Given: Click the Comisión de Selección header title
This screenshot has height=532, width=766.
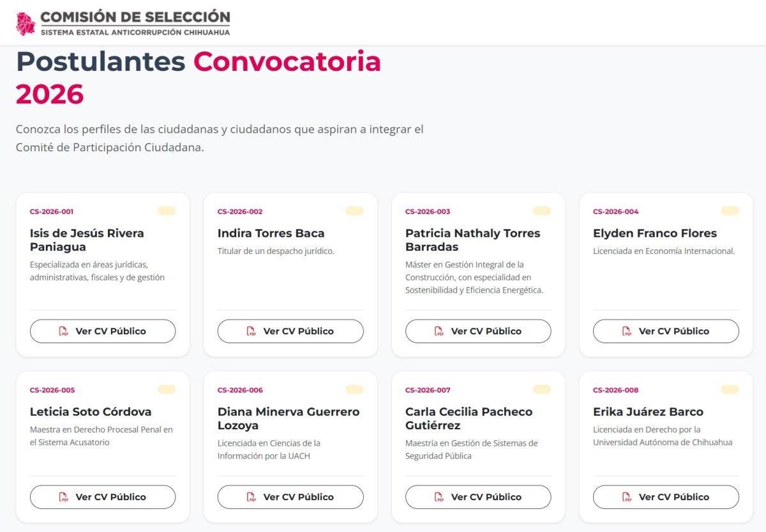Looking at the screenshot, I should 135,17.
